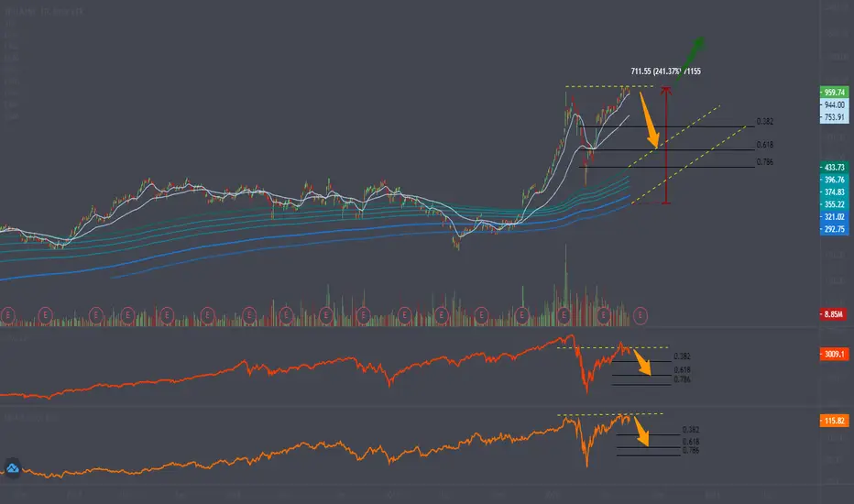854x504 pixels.
Task: Select 0.786 Fibonacci label in the 115.82 pane
Action: click(691, 451)
